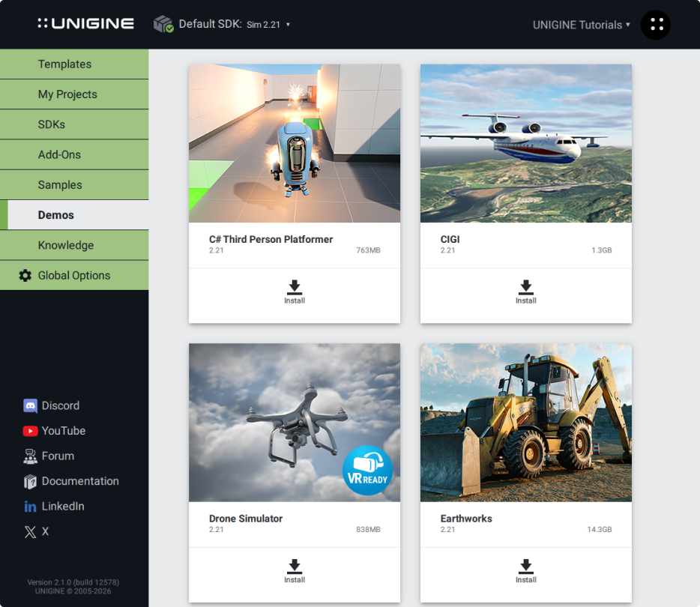700x607 pixels.
Task: Open the Knowledge section
Action: point(74,245)
